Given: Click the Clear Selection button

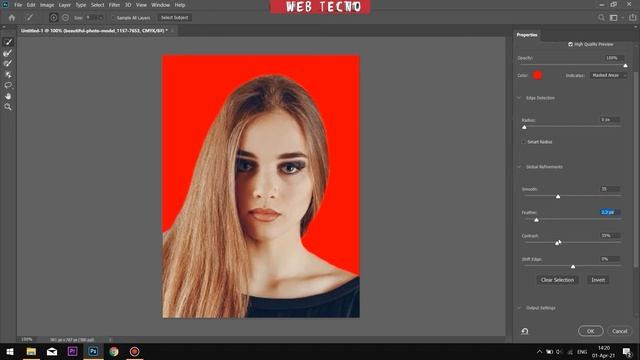Looking at the screenshot, I should pyautogui.click(x=557, y=280).
